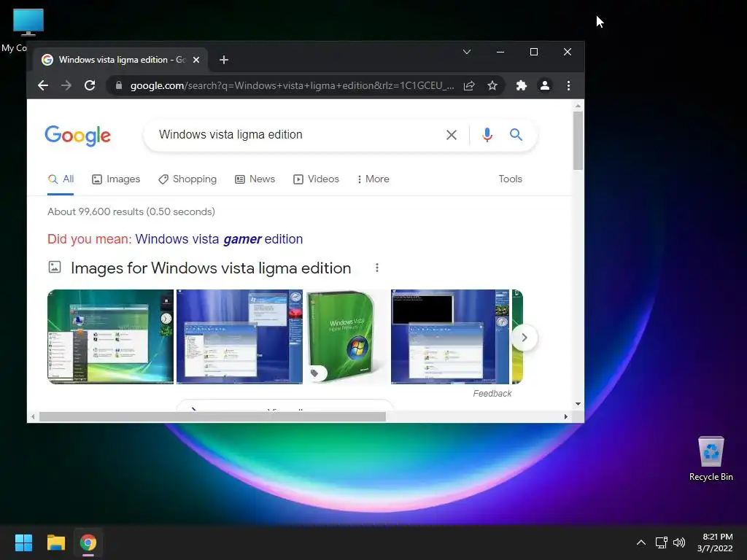Expand the More search options
This screenshot has width=747, height=560.
tap(373, 179)
